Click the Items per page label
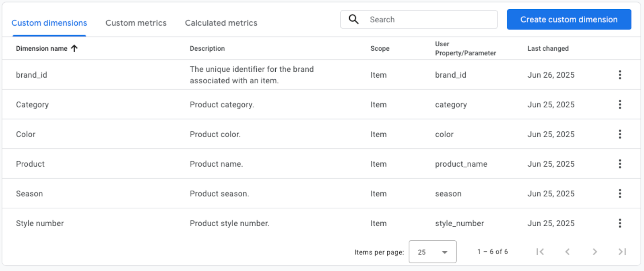This screenshot has width=644, height=271. point(379,252)
